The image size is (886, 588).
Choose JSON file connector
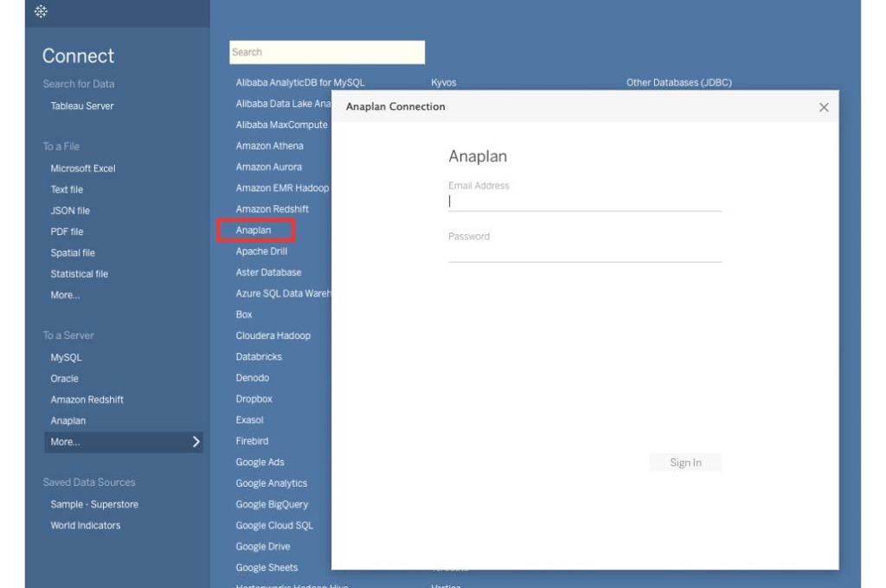click(x=69, y=211)
